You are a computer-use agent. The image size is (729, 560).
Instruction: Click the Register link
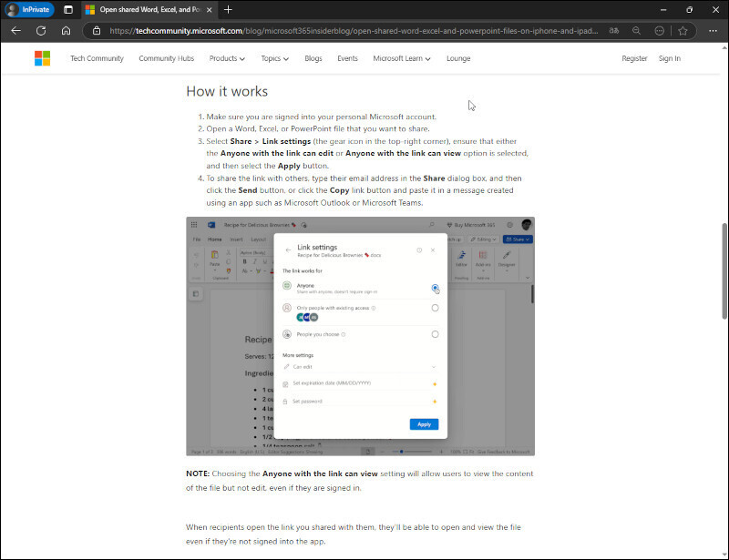click(634, 58)
